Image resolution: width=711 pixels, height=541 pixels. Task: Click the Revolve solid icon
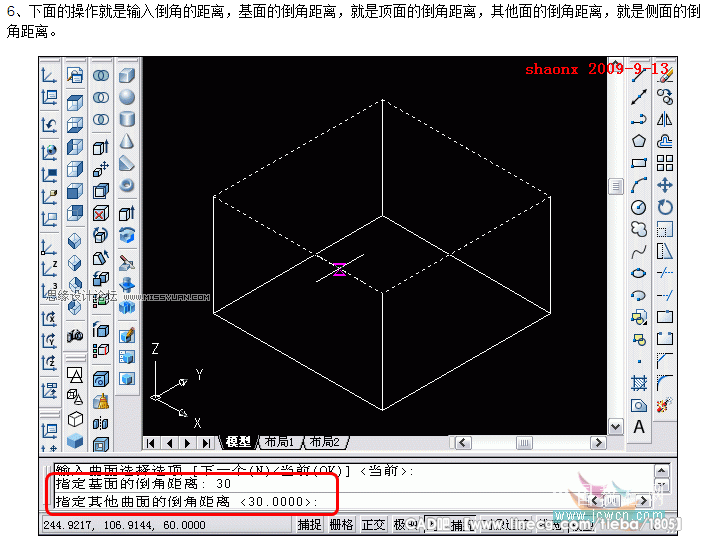[127, 235]
